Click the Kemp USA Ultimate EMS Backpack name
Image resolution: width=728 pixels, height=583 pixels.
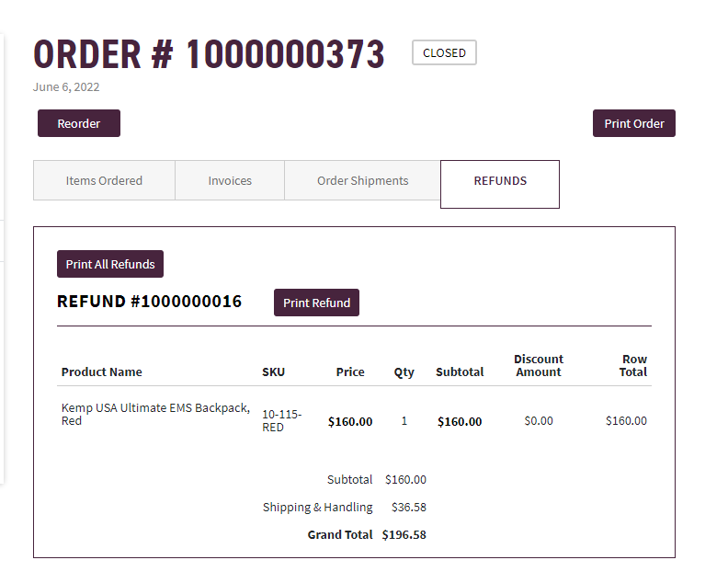point(155,415)
